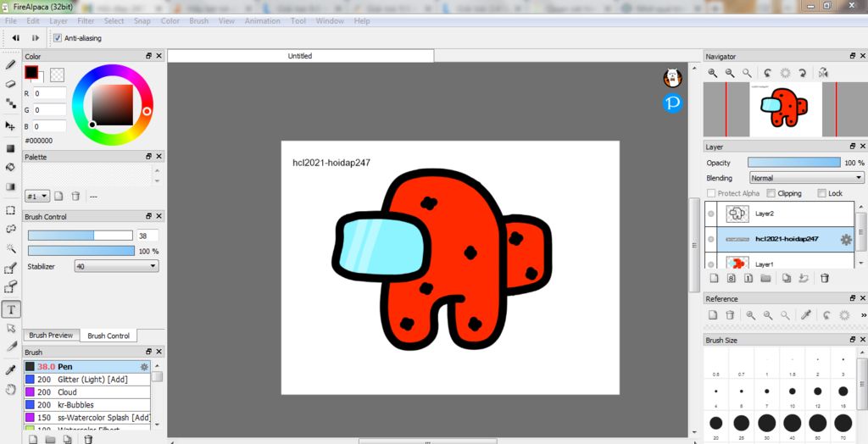Switch to Brush Preview tab
The image size is (868, 444).
point(51,336)
